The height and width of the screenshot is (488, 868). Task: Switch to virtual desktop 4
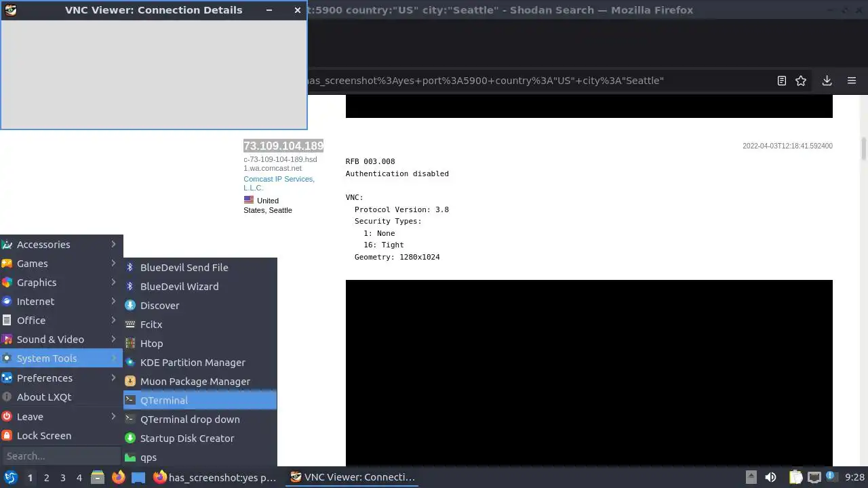click(x=79, y=478)
